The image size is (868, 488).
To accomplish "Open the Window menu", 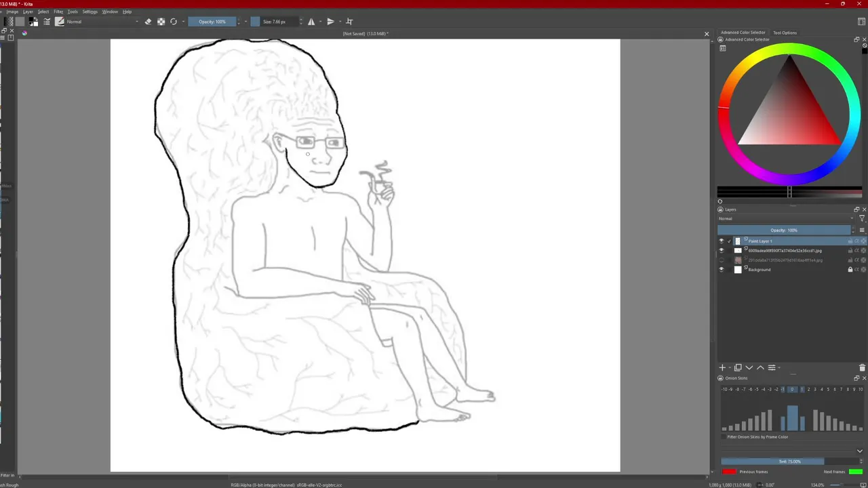I will 110,12.
